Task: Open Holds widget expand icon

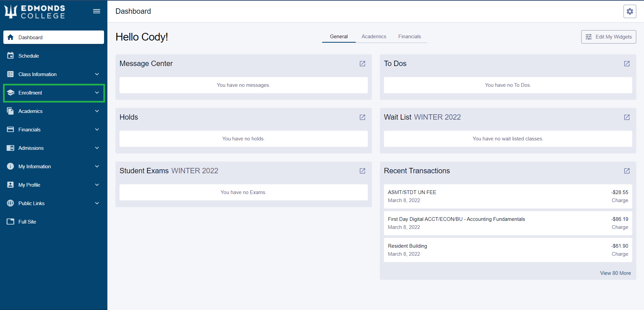Action: pyautogui.click(x=362, y=117)
